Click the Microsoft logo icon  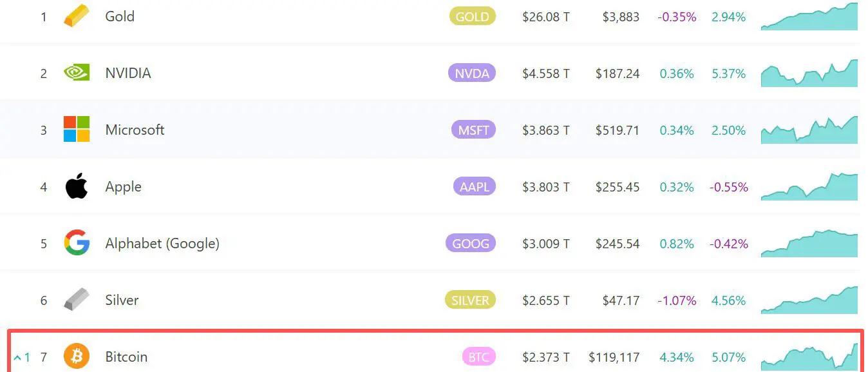[77, 130]
